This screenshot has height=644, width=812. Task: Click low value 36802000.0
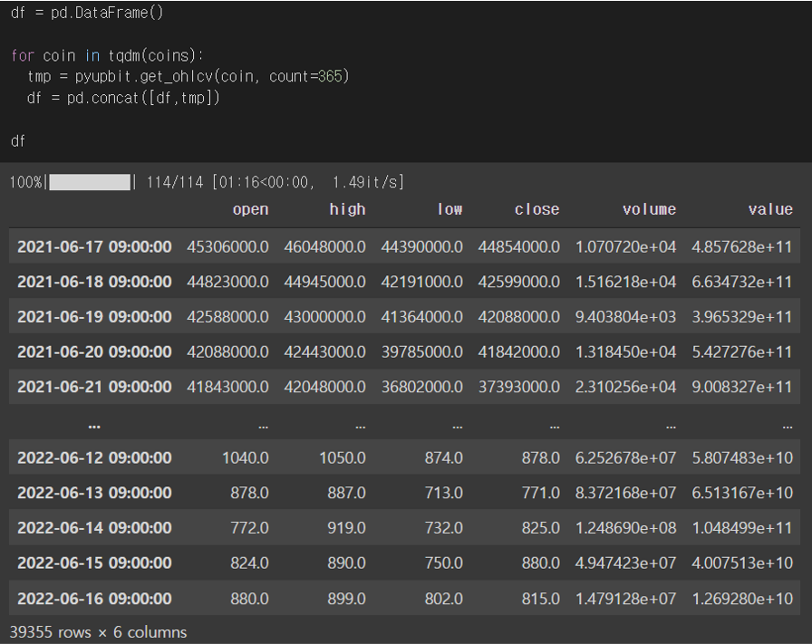(422, 388)
